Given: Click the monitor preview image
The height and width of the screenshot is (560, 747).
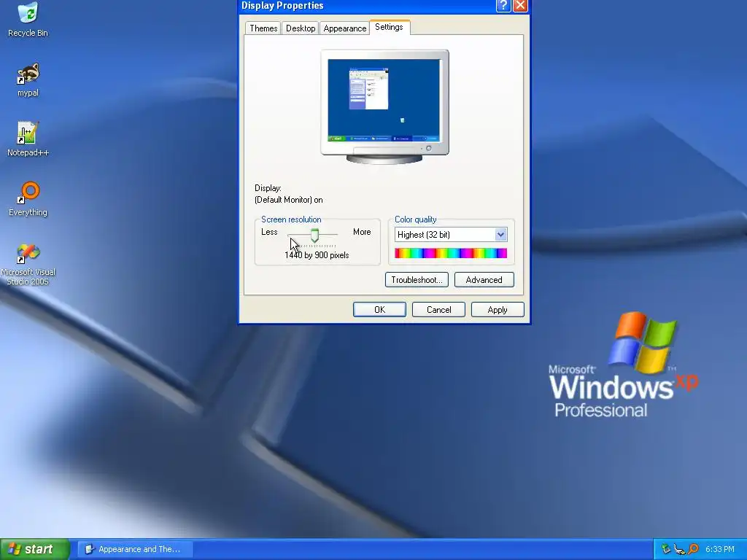Looking at the screenshot, I should (x=384, y=106).
